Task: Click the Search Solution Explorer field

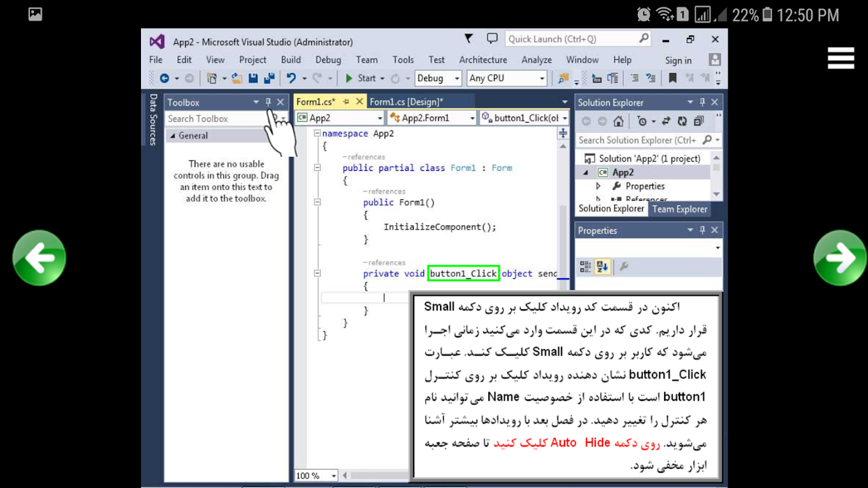Action: click(x=637, y=140)
